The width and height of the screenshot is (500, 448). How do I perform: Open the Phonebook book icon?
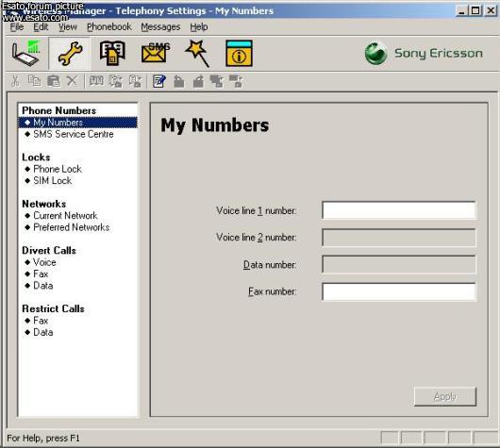coord(112,53)
